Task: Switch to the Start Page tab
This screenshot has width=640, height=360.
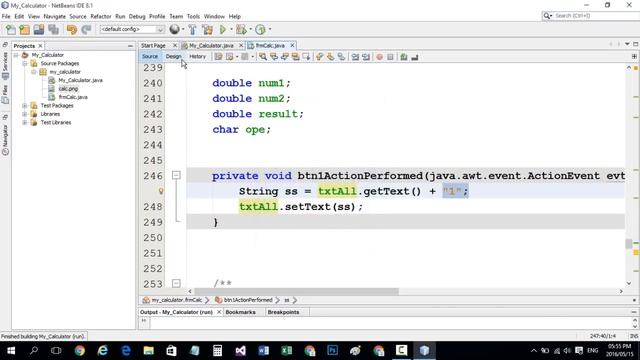Action: (x=153, y=46)
